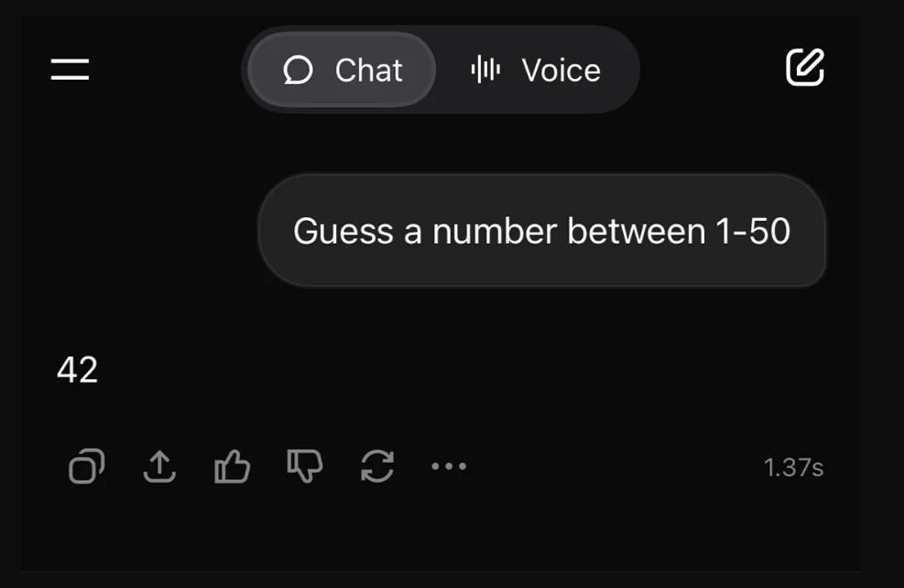Select the user message bubble
Viewport: 904px width, 588px height.
point(541,231)
